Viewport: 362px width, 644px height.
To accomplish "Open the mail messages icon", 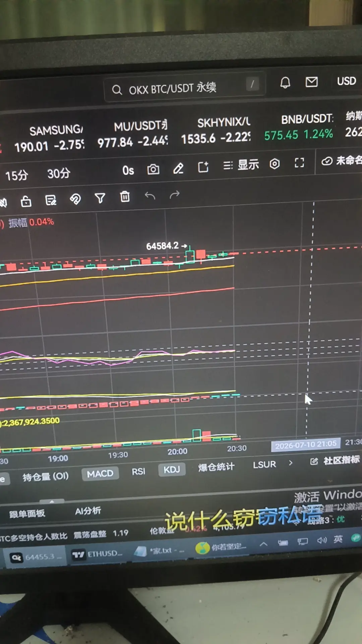I will [311, 82].
